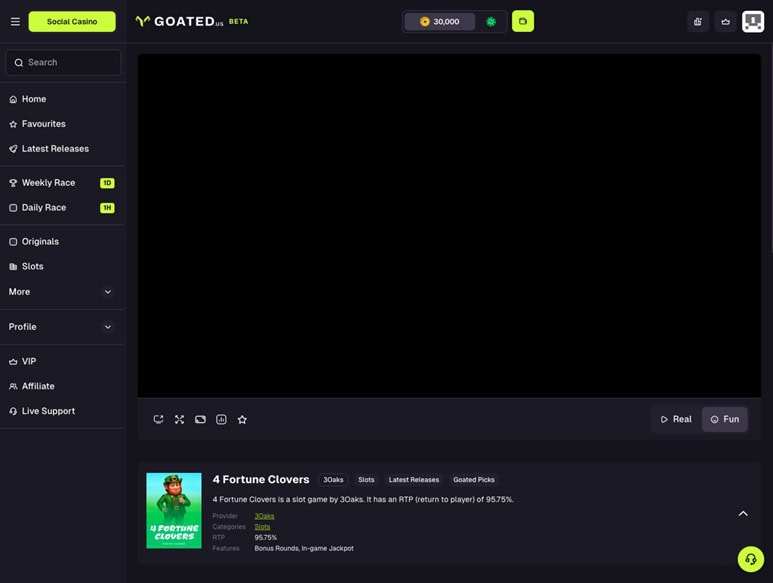The image size is (773, 583).
Task: Open Live Support in sidebar
Action: point(48,411)
